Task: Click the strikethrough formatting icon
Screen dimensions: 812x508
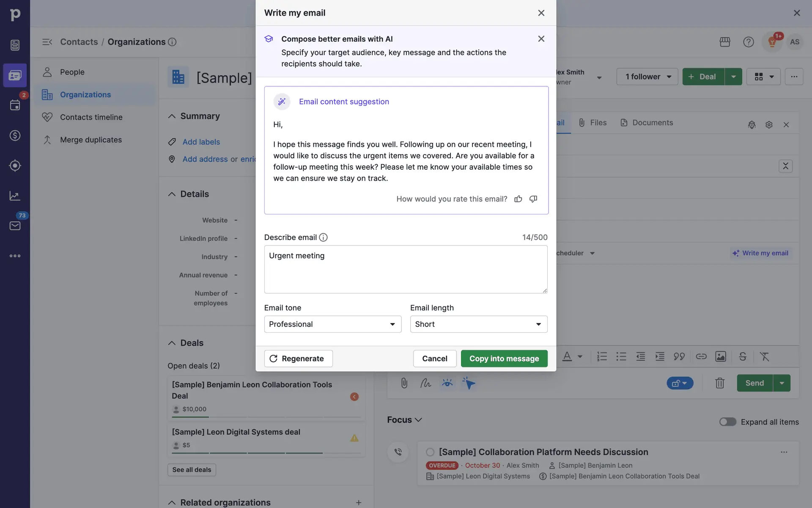Action: click(743, 356)
